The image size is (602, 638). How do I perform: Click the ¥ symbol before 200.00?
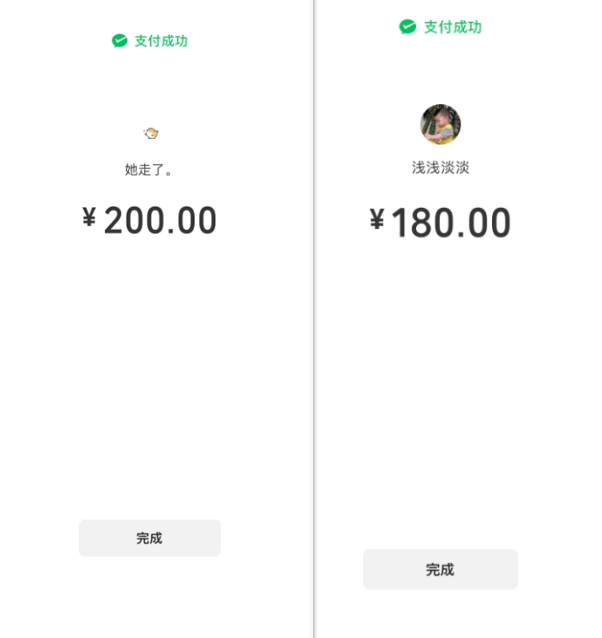pyautogui.click(x=89, y=217)
